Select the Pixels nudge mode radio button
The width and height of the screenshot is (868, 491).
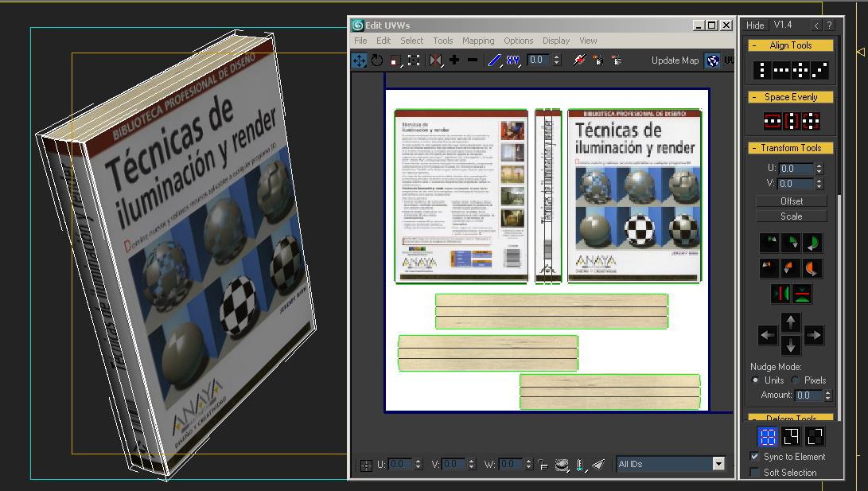point(796,380)
